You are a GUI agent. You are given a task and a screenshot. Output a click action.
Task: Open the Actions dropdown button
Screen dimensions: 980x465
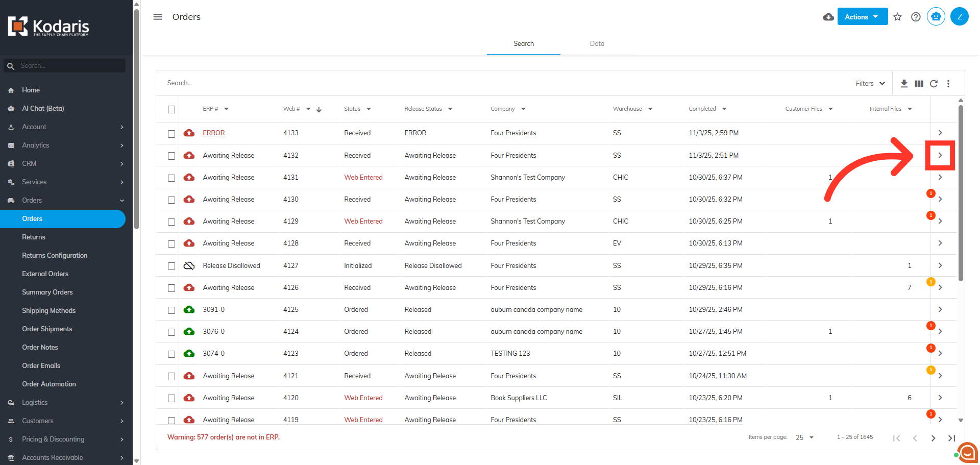[x=863, y=17]
